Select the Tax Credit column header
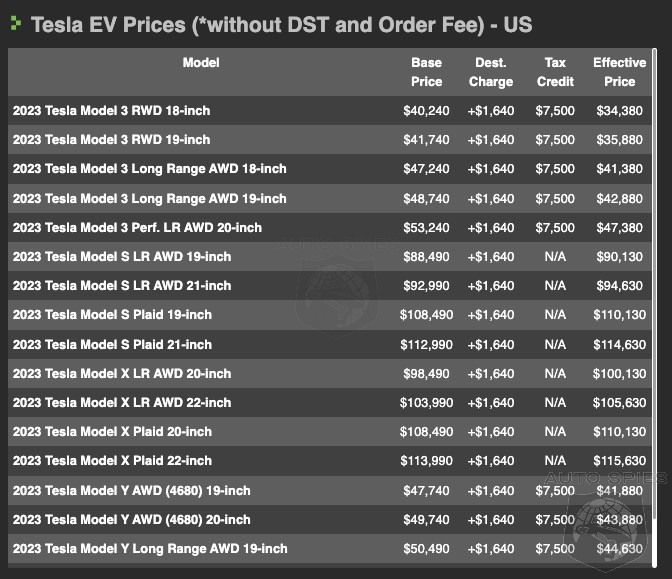The width and height of the screenshot is (672, 579). coord(555,72)
